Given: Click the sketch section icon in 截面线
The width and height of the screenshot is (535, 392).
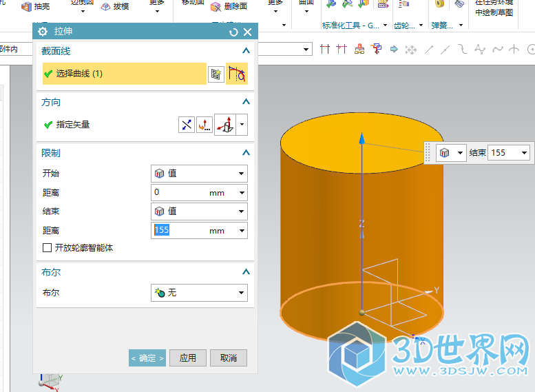Looking at the screenshot, I should [216, 74].
